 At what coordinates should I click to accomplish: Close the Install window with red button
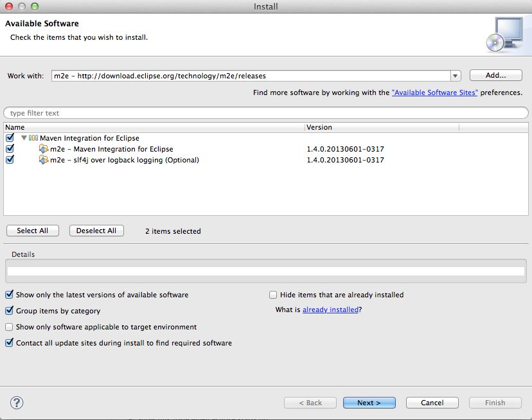[x=9, y=6]
